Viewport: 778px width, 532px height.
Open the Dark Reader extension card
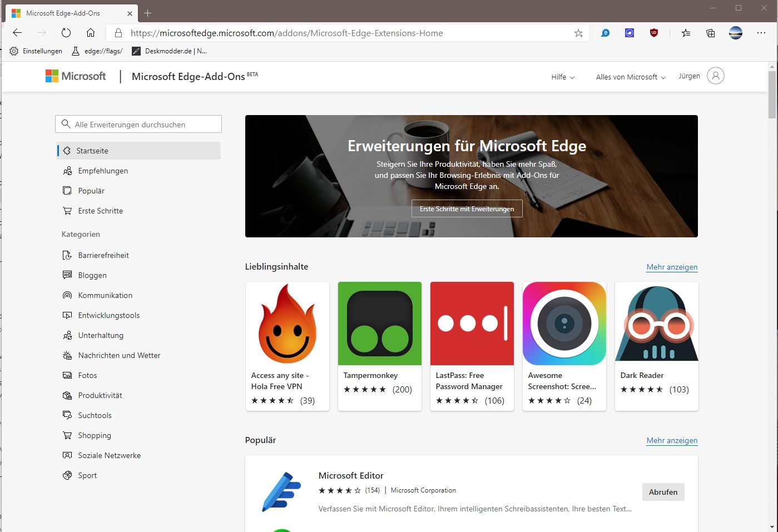pyautogui.click(x=657, y=346)
